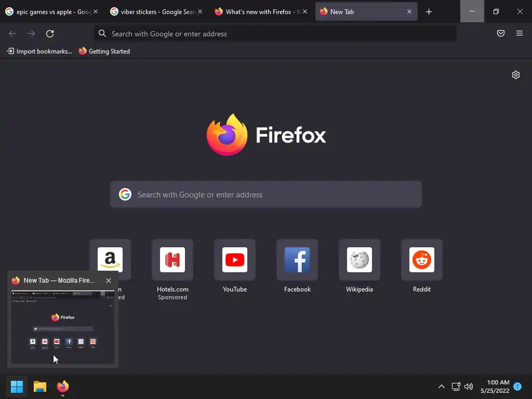Click the YouTube label text
532x399 pixels.
tap(235, 289)
